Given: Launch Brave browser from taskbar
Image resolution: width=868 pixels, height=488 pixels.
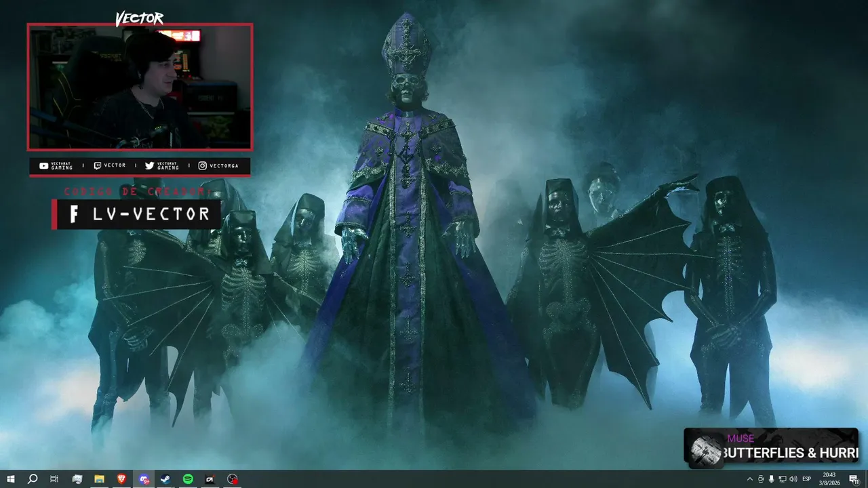Looking at the screenshot, I should [x=121, y=479].
